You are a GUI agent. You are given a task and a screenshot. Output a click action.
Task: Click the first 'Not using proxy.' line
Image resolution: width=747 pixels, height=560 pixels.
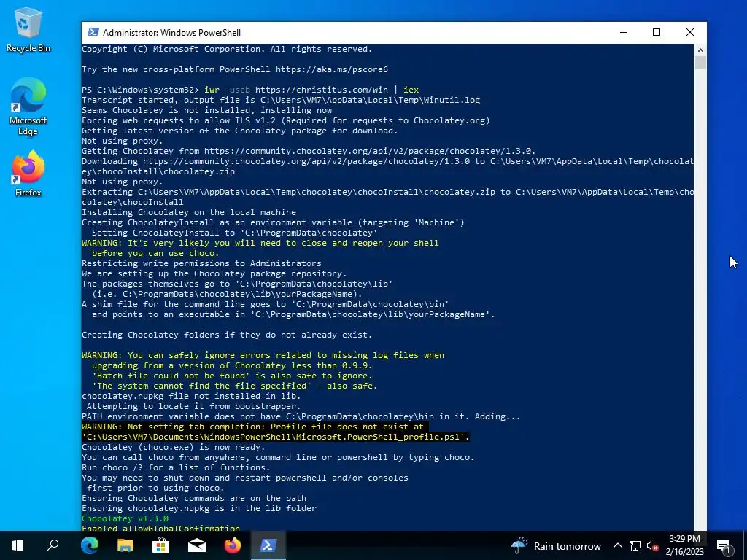pyautogui.click(x=122, y=141)
